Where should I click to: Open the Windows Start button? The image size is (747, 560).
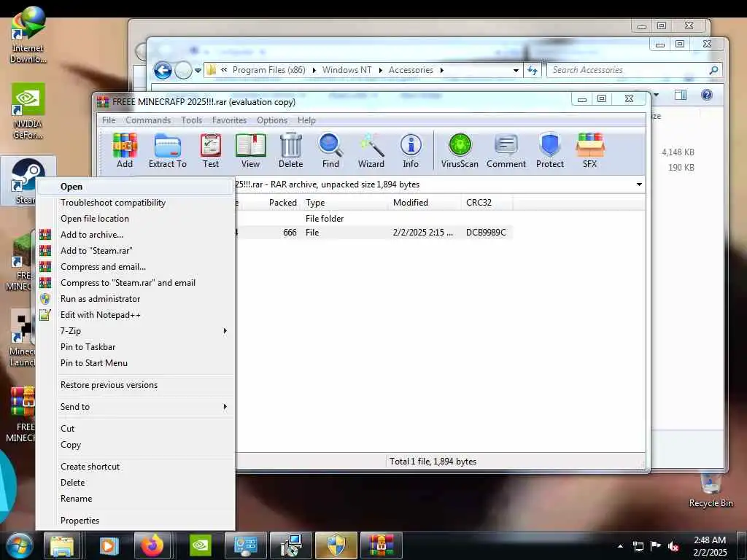[x=18, y=545]
